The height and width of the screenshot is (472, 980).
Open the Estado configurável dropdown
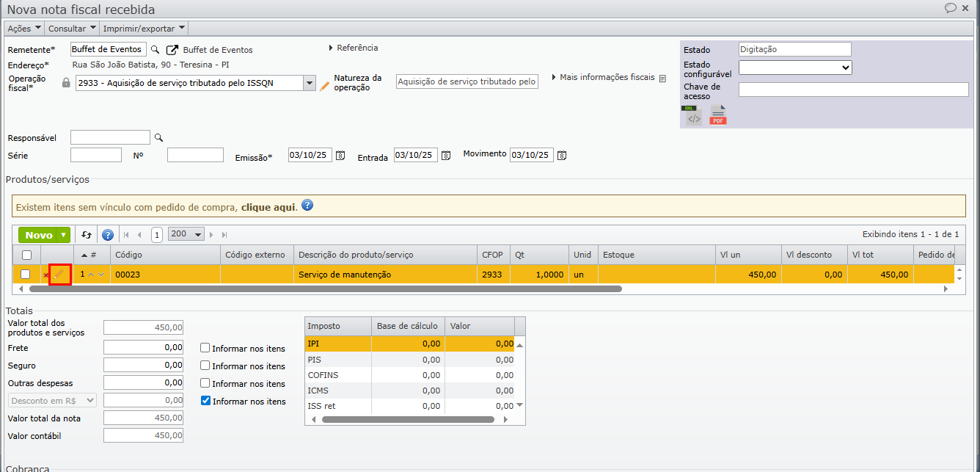point(794,68)
